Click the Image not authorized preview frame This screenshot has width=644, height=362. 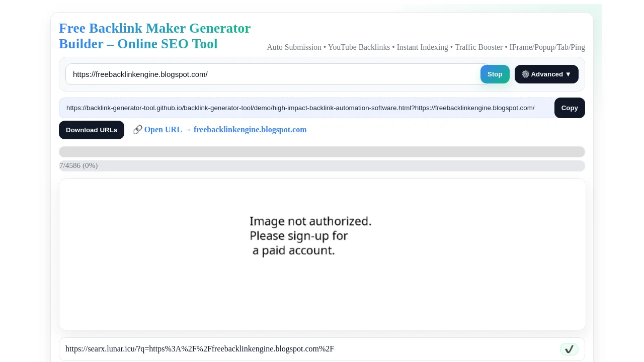pos(323,254)
